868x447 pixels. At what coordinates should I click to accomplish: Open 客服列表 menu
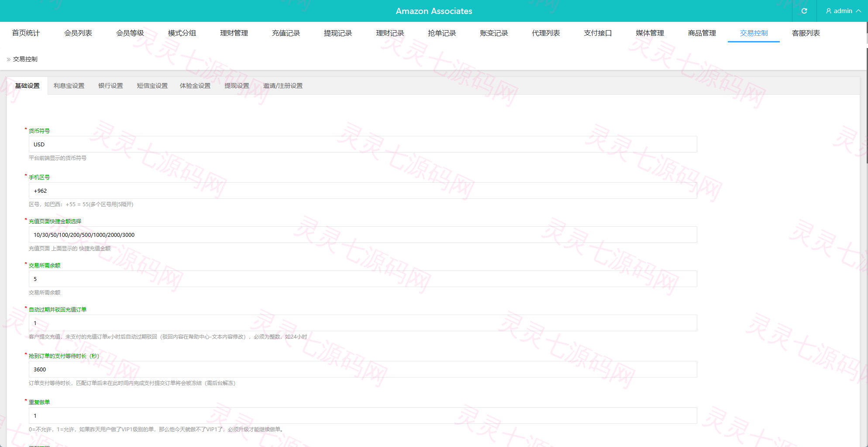click(806, 33)
